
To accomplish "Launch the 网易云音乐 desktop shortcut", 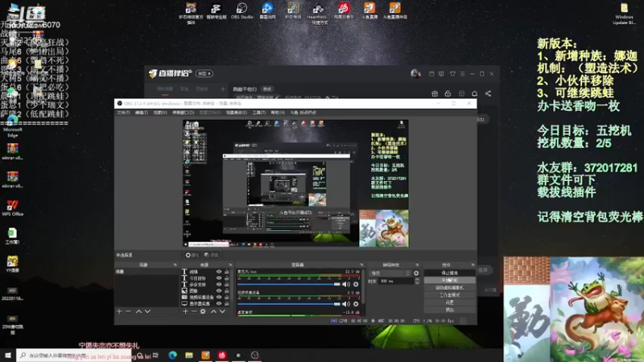I will [x=344, y=10].
